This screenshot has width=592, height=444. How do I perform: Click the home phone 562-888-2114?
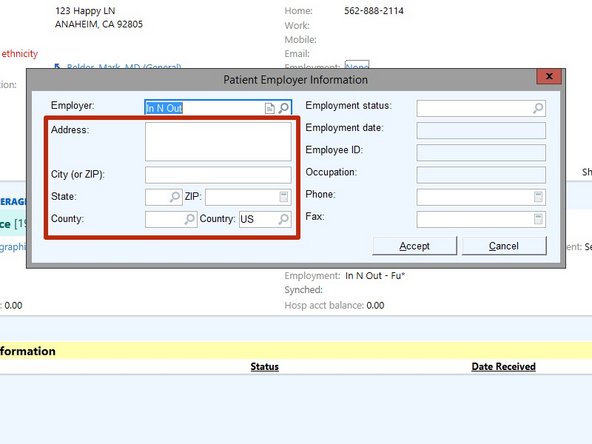[x=374, y=11]
